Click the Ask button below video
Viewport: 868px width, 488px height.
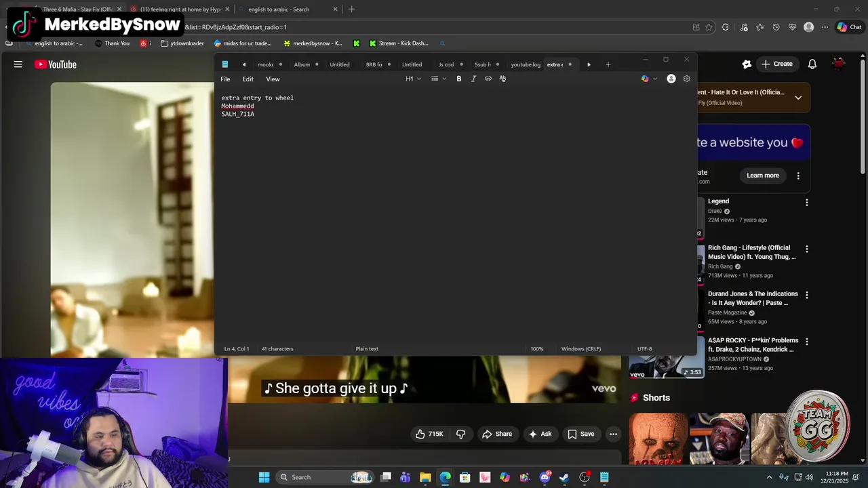[x=540, y=434]
